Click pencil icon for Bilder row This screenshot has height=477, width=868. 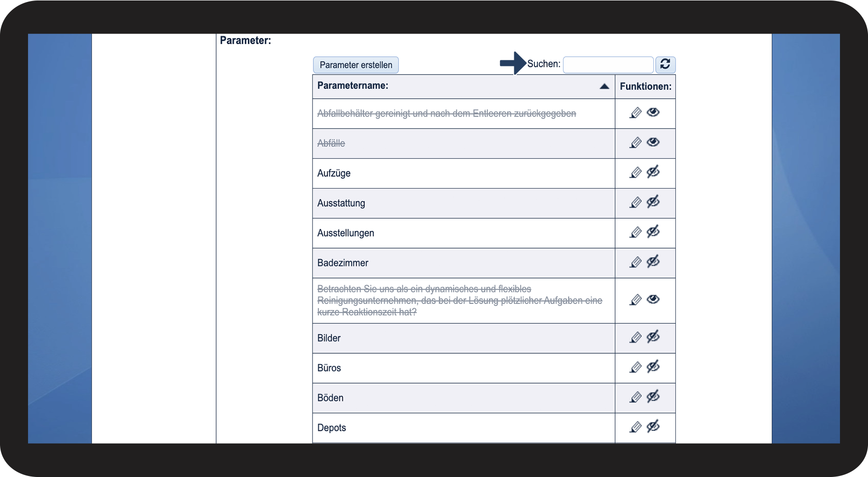(x=635, y=338)
